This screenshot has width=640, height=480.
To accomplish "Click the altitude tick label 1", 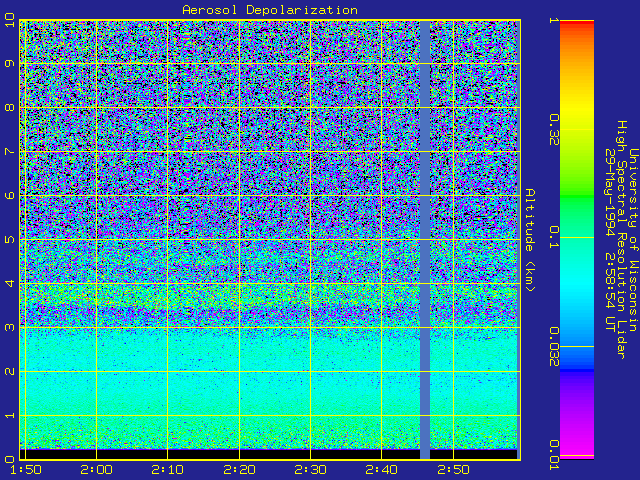I will click(9, 416).
